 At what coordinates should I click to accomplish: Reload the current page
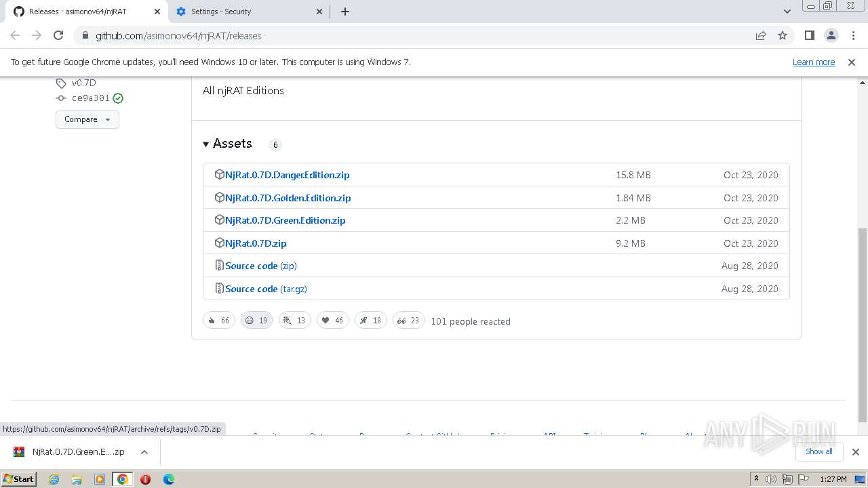pyautogui.click(x=58, y=35)
